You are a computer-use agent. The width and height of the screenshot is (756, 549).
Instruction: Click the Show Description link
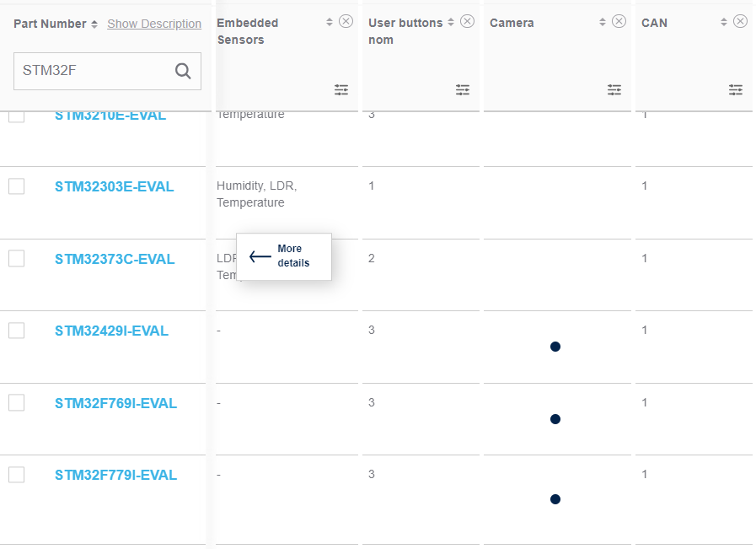154,24
